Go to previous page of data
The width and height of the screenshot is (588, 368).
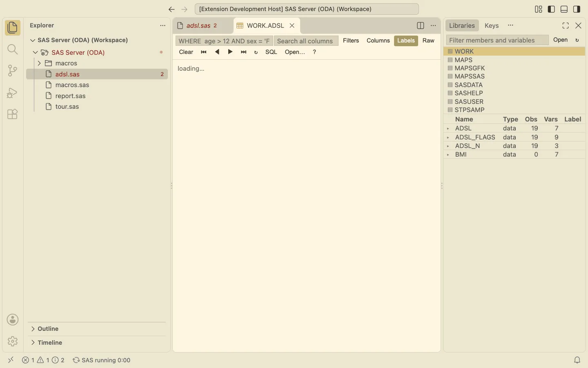pyautogui.click(x=217, y=52)
